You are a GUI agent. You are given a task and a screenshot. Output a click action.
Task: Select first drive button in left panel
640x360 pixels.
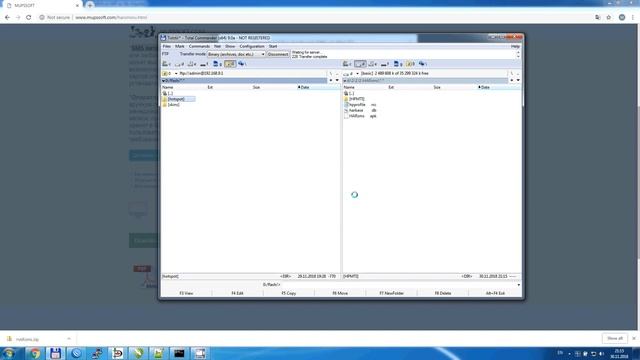pos(167,64)
